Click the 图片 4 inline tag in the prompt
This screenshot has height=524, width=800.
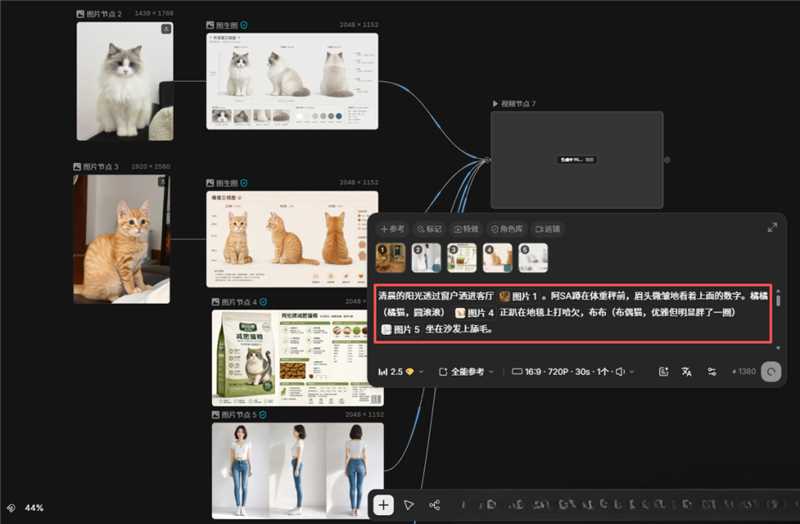point(474,313)
